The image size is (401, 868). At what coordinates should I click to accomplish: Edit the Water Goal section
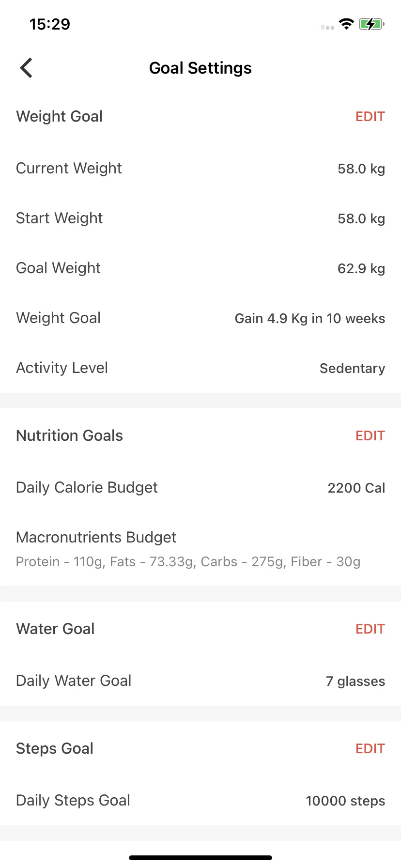click(370, 629)
